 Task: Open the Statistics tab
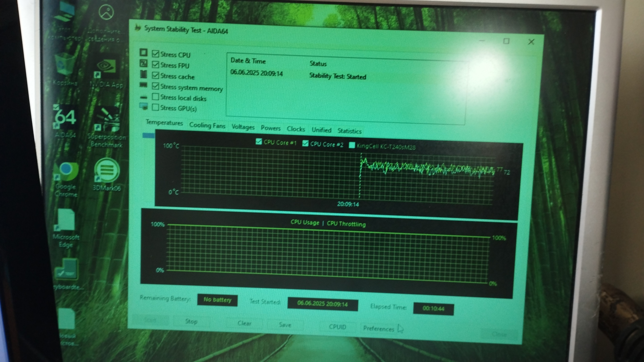[349, 131]
